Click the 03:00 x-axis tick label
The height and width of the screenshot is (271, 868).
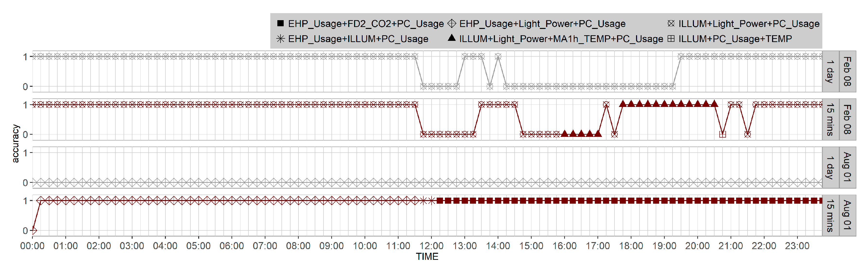132,246
